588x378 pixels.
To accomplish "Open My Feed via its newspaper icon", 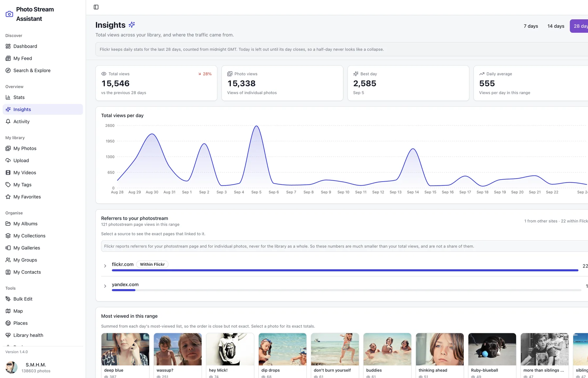I will [8, 59].
